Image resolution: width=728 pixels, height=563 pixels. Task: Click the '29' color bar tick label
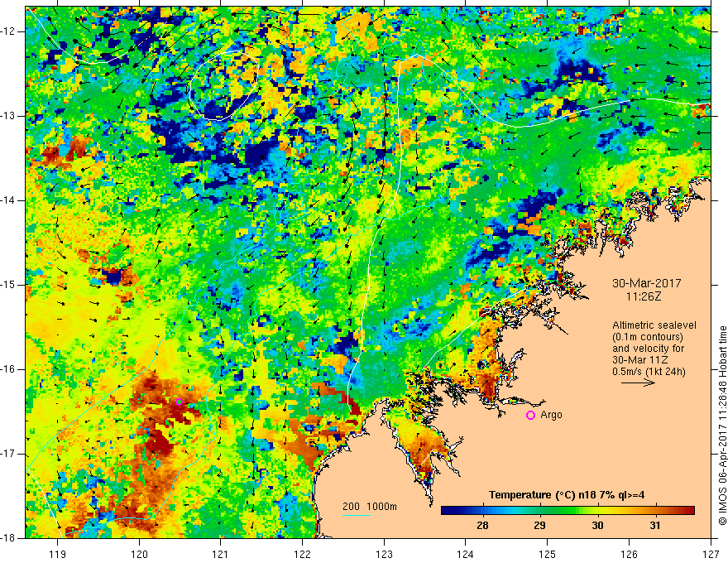[x=539, y=526]
